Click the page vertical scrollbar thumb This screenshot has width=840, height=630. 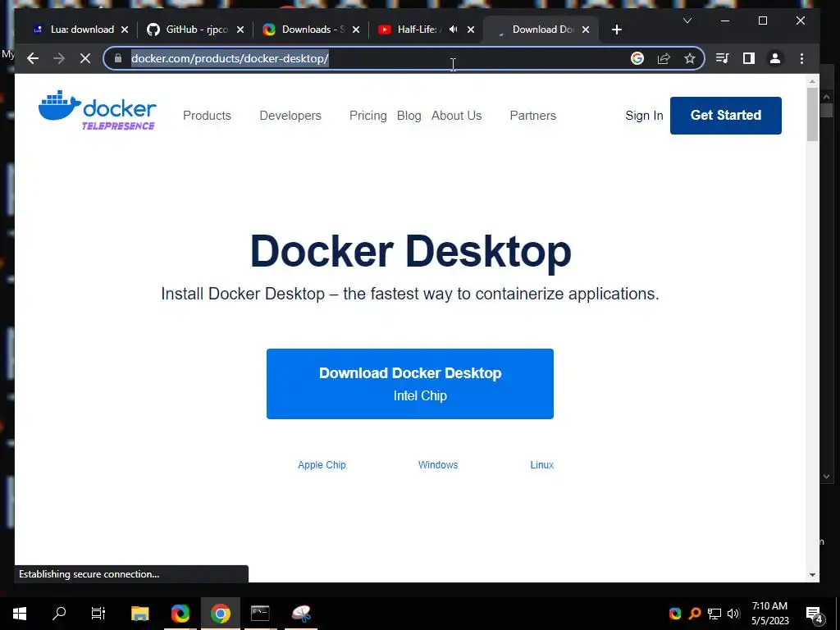(812, 114)
